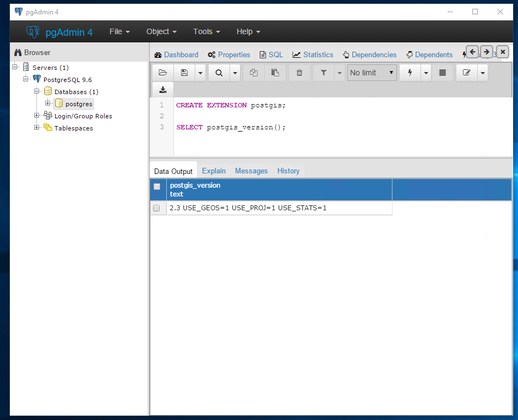
Task: Select the Messages tab
Action: pos(252,171)
